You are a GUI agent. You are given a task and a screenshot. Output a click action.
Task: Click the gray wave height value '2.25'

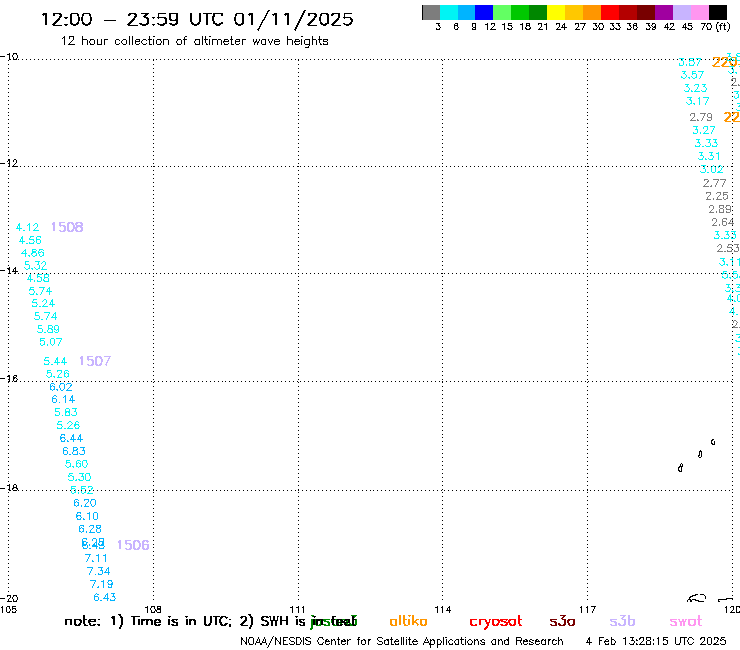tap(717, 196)
